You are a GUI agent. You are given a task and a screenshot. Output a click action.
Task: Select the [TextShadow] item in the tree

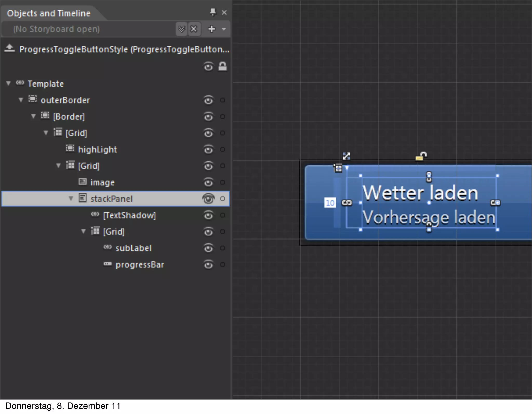click(129, 215)
